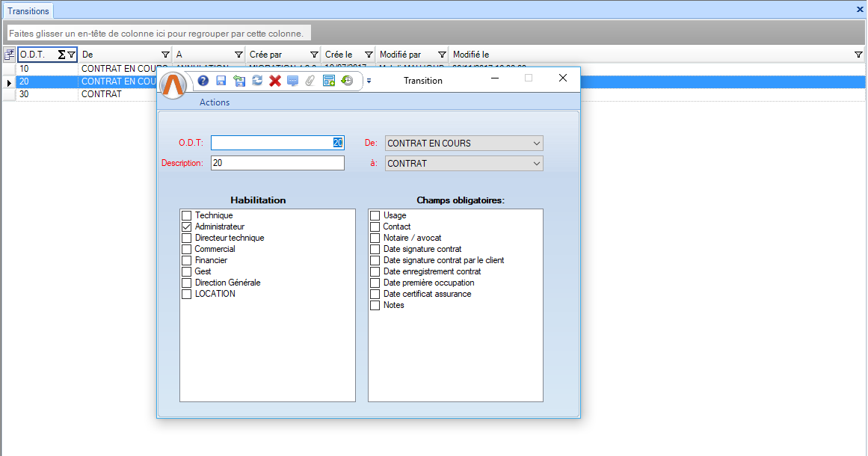Refresh the transition using the blue arrows icon
Image resolution: width=868 pixels, height=456 pixels.
pyautogui.click(x=257, y=81)
